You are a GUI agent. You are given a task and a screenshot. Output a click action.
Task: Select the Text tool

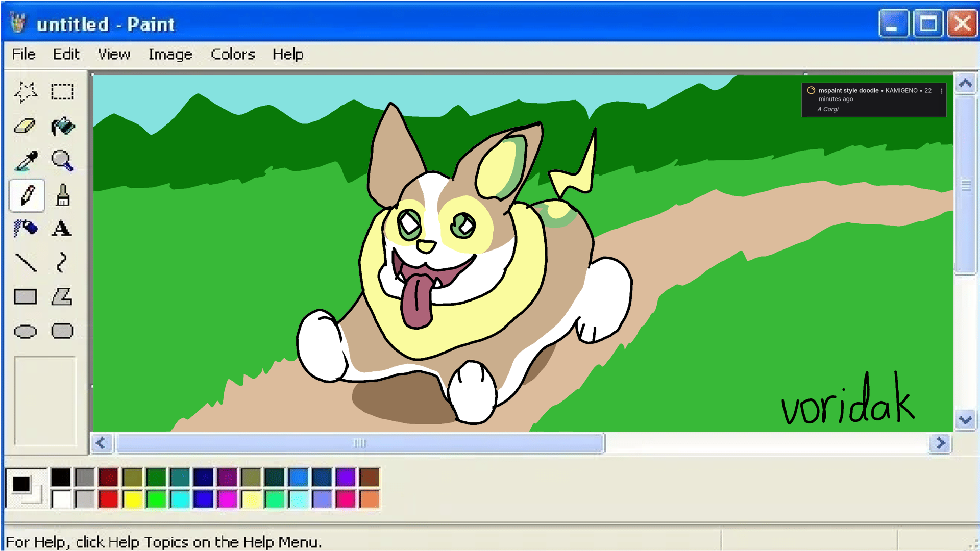(62, 229)
